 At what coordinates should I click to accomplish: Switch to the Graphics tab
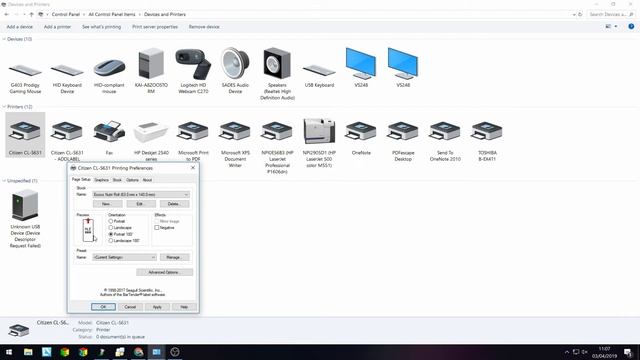(101, 180)
